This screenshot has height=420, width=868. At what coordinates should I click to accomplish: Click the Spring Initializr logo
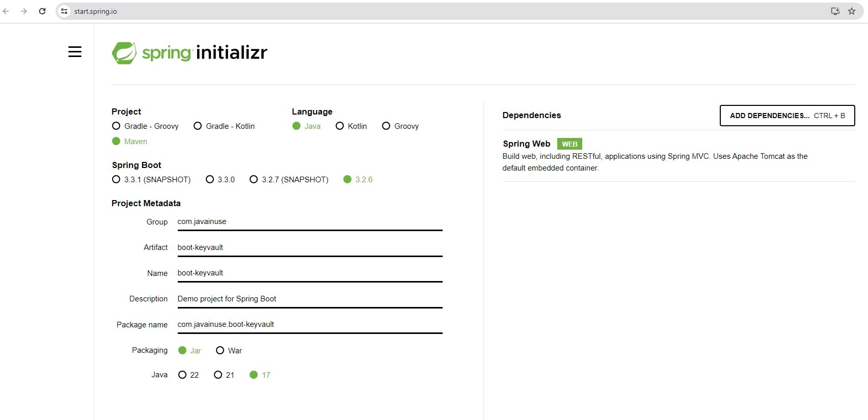189,52
